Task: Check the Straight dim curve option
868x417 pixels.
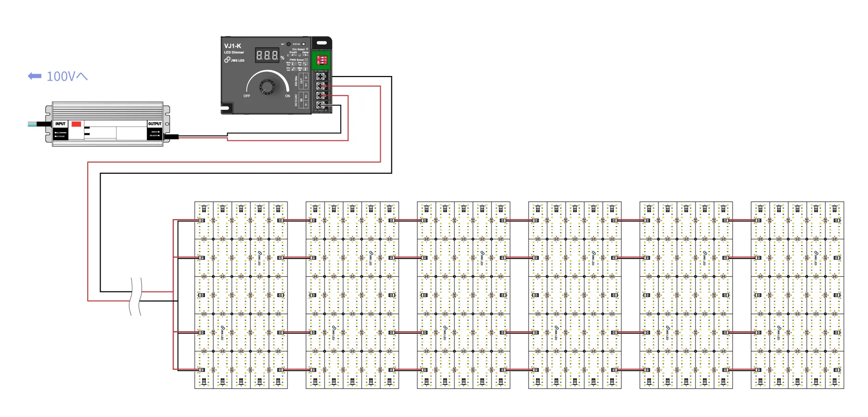Action: click(294, 54)
